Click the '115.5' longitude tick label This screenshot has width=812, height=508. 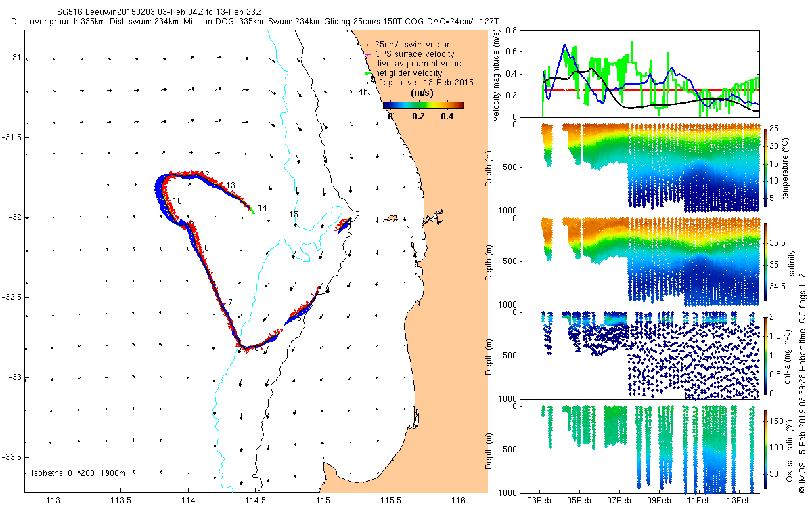pyautogui.click(x=391, y=501)
